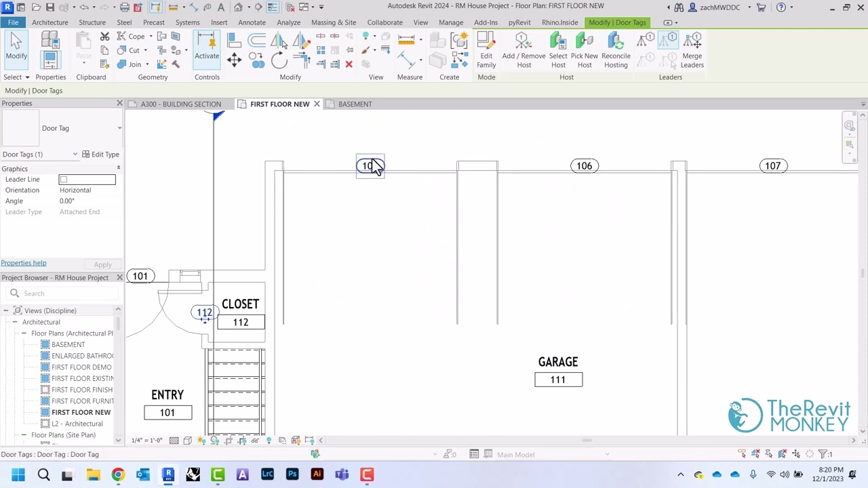Open the Orientation Horizontal dropdown
Viewport: 868px width, 488px height.
pyautogui.click(x=87, y=190)
